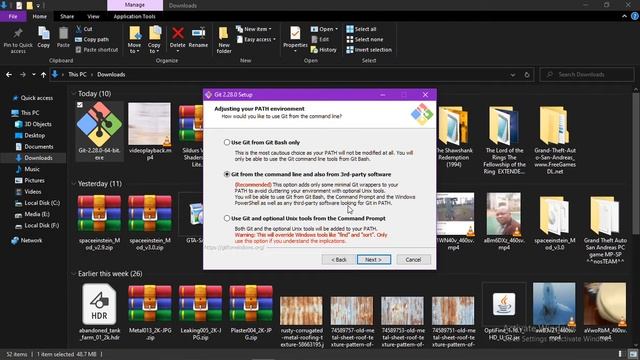
Task: Select OptiFine jar file icon
Action: tap(504, 304)
